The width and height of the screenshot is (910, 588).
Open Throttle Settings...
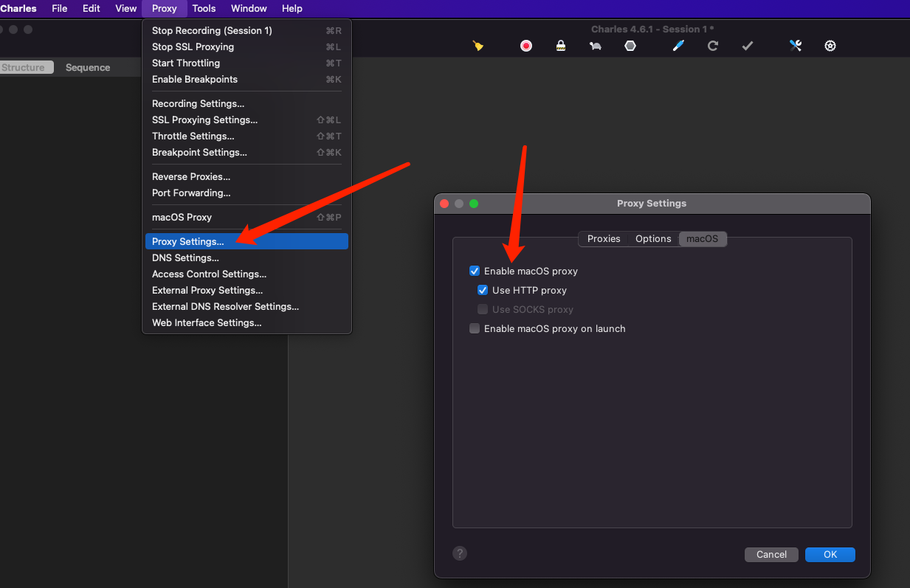247,136
